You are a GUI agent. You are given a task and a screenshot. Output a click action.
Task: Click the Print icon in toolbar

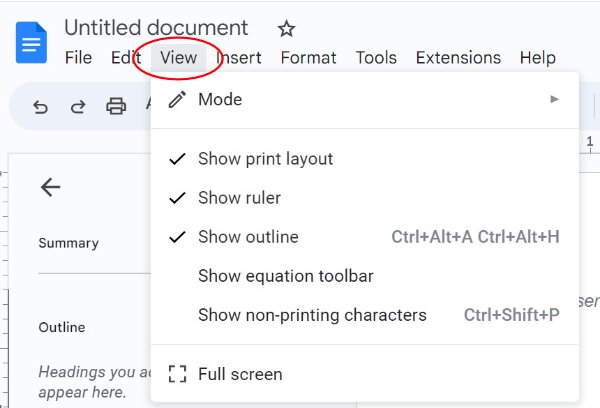click(x=116, y=106)
